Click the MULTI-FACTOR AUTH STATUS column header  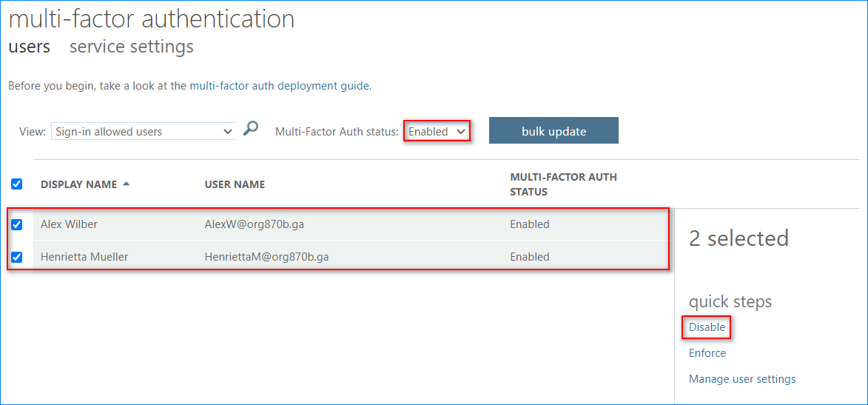point(564,184)
